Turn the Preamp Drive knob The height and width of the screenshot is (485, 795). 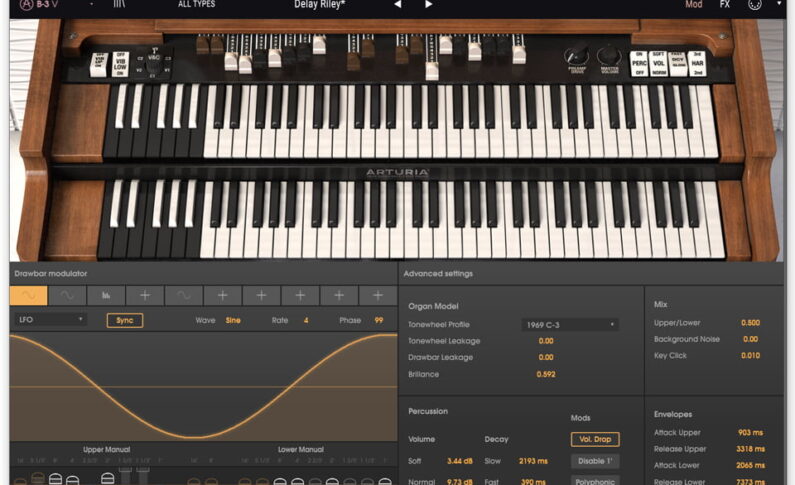[x=577, y=56]
